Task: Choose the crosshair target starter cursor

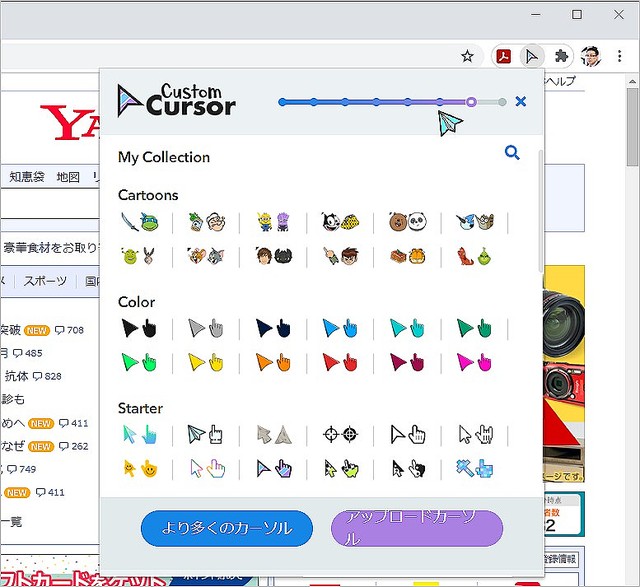Action: pos(340,435)
